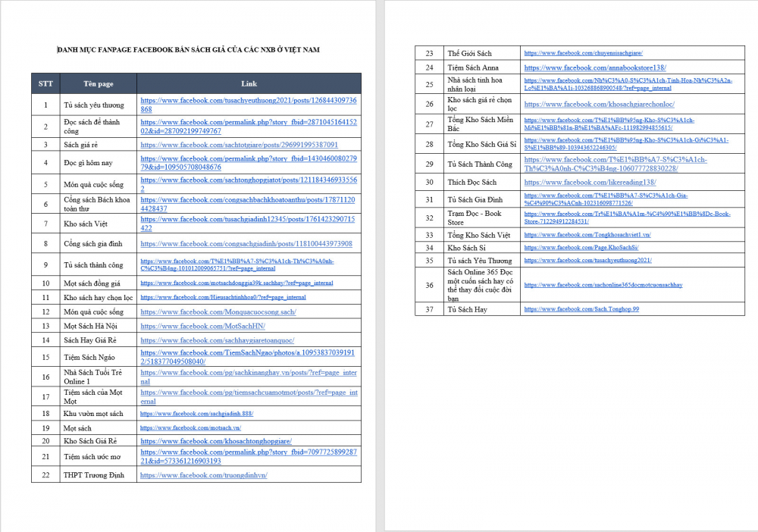Click the truongdinhvn Facebook link
Viewport: 758px width, 532px height.
point(203,475)
